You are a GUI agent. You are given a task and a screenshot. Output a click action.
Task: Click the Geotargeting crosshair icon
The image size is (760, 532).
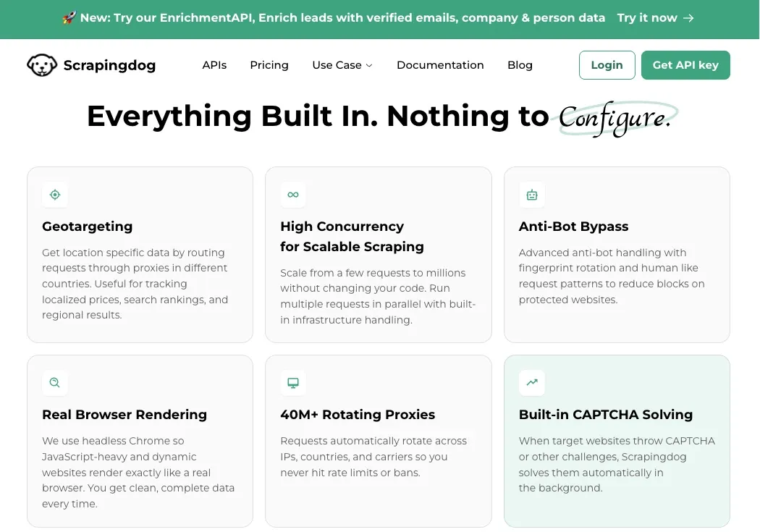coord(55,194)
